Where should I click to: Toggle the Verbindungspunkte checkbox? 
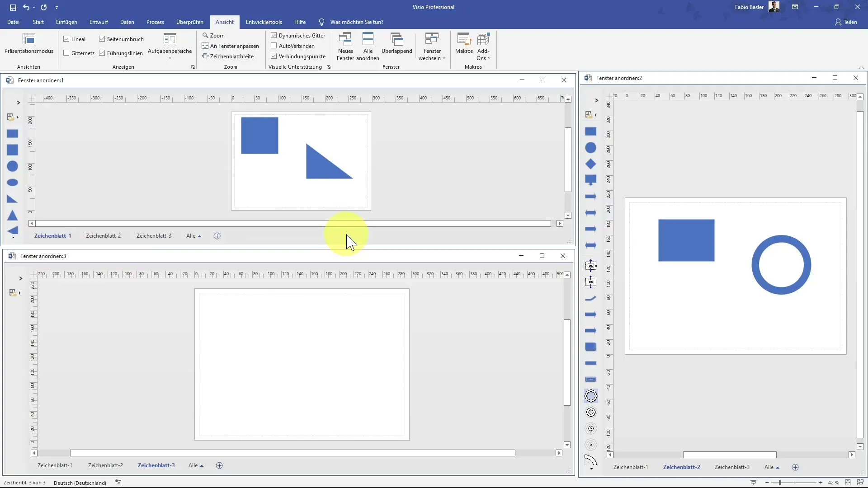(274, 56)
